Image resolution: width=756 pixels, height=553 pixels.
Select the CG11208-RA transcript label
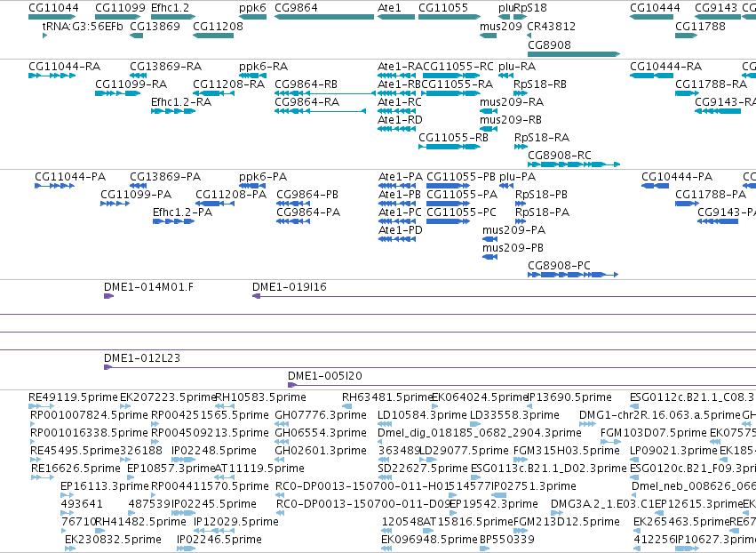coord(228,84)
